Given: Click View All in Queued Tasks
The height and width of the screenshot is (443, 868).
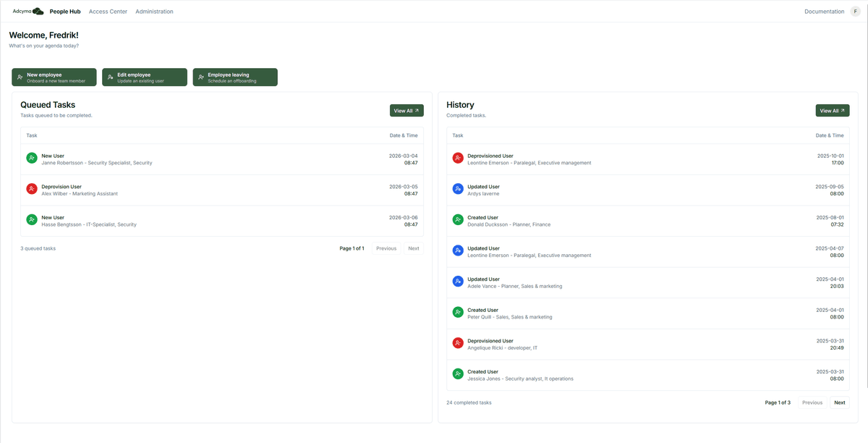Looking at the screenshot, I should click(407, 110).
